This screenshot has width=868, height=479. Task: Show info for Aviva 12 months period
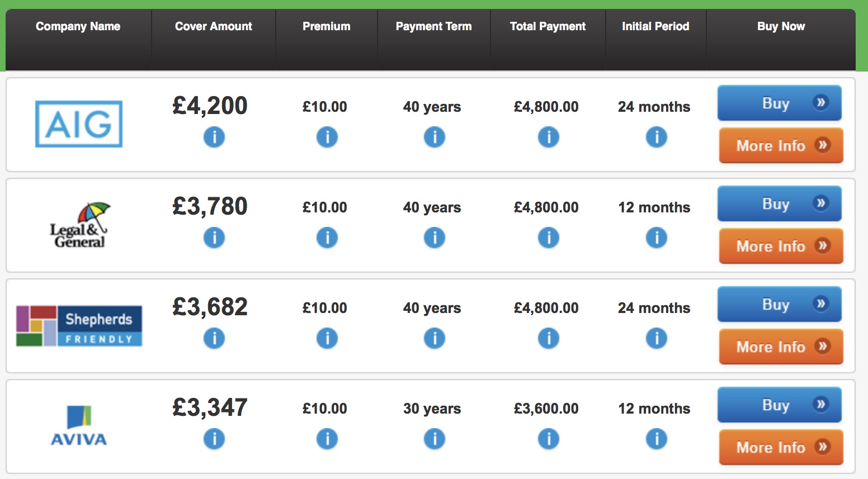point(656,439)
